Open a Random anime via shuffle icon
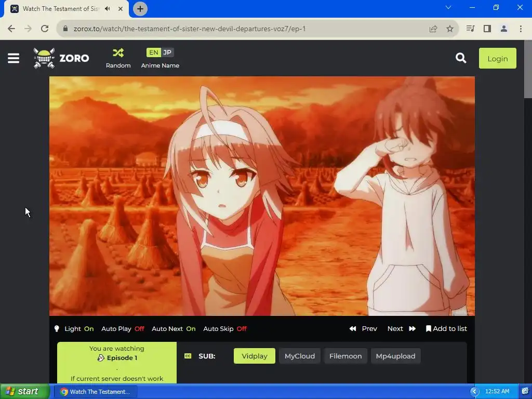This screenshot has height=399, width=532. click(x=118, y=58)
